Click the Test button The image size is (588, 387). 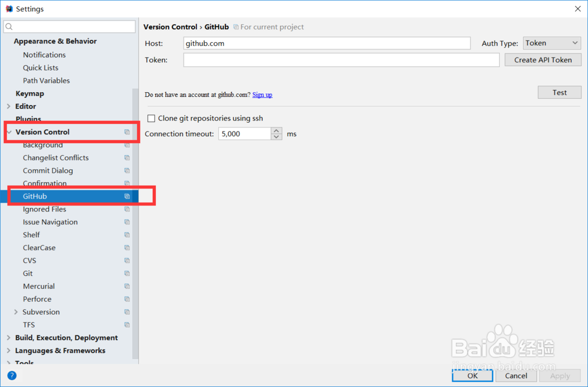559,93
